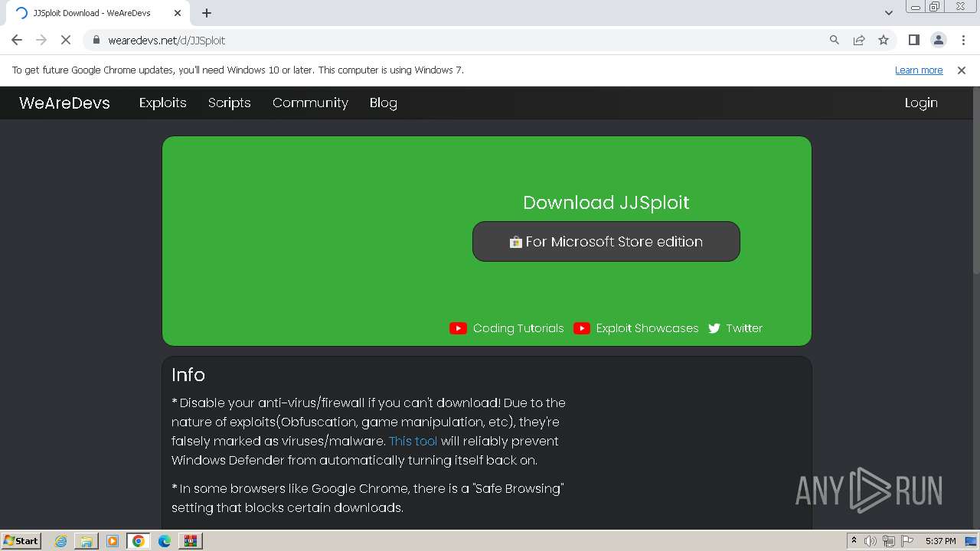The width and height of the screenshot is (980, 551).
Task: Close the JJSploit Download tab
Action: click(x=178, y=13)
